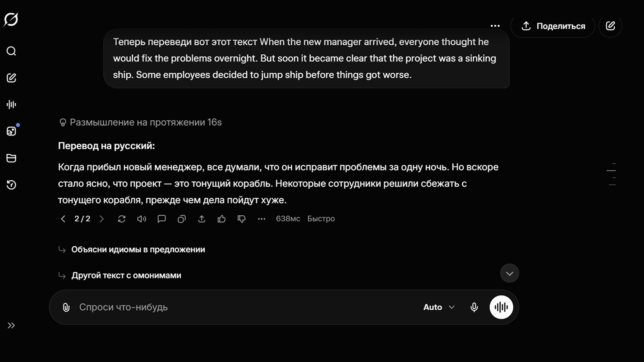Like the response with thumbs up

(222, 219)
